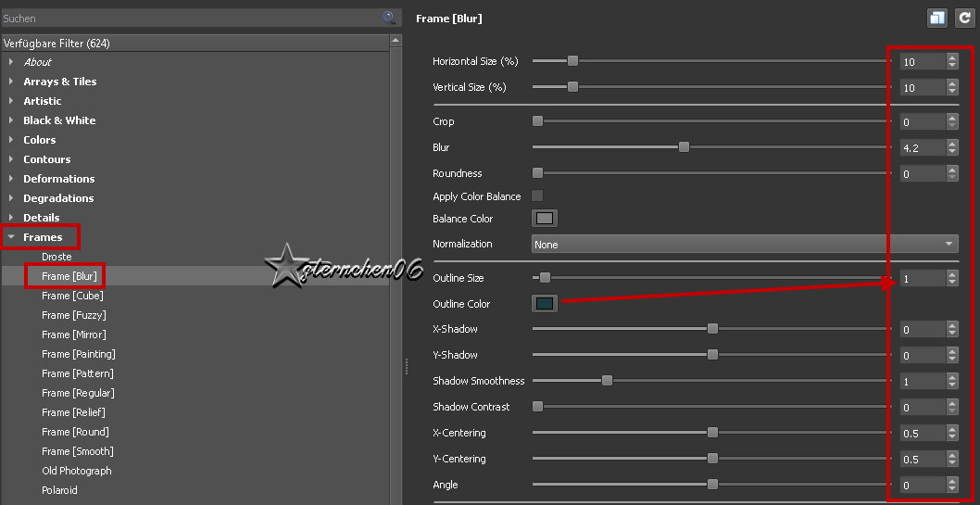Select the Frame [Blur] filter
Viewport: 980px width, 505px height.
[69, 276]
